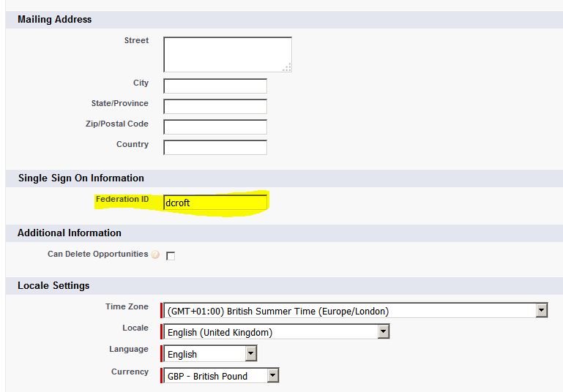Click the Mailing Address section header
Image resolution: width=563 pixels, height=392 pixels.
point(55,19)
